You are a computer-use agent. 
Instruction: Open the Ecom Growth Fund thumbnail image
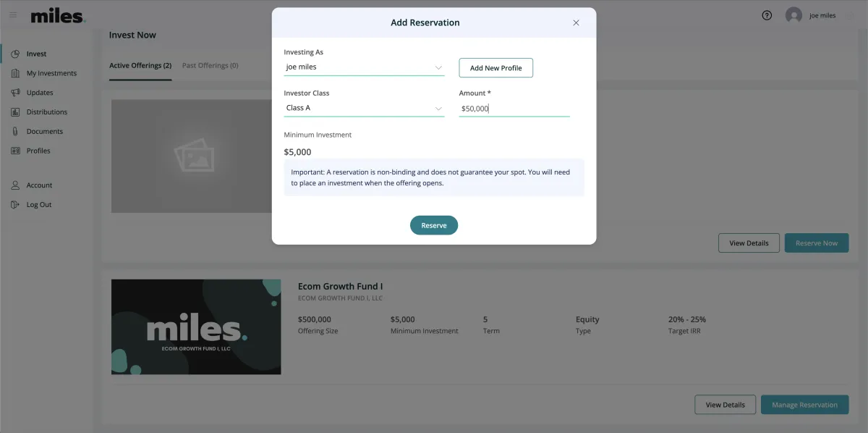coord(196,327)
